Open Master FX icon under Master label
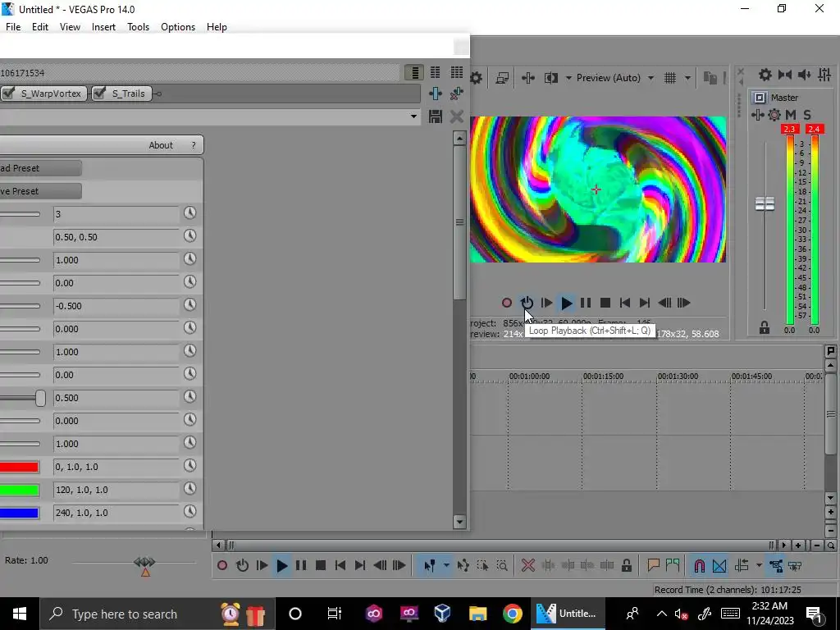The image size is (840, 630). pos(757,115)
